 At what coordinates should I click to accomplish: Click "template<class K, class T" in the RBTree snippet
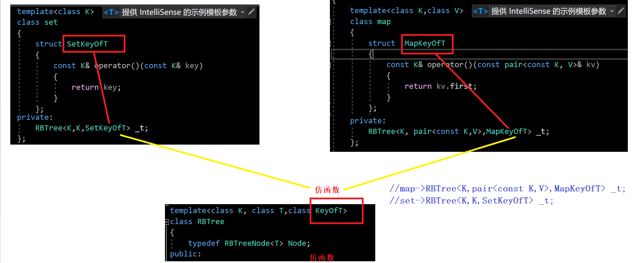tap(227, 211)
